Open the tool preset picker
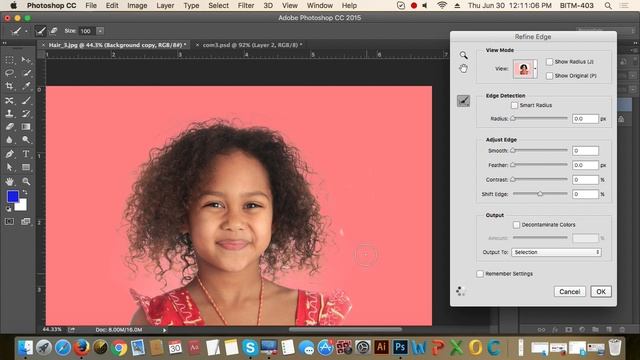640x360 pixels. click(x=18, y=31)
